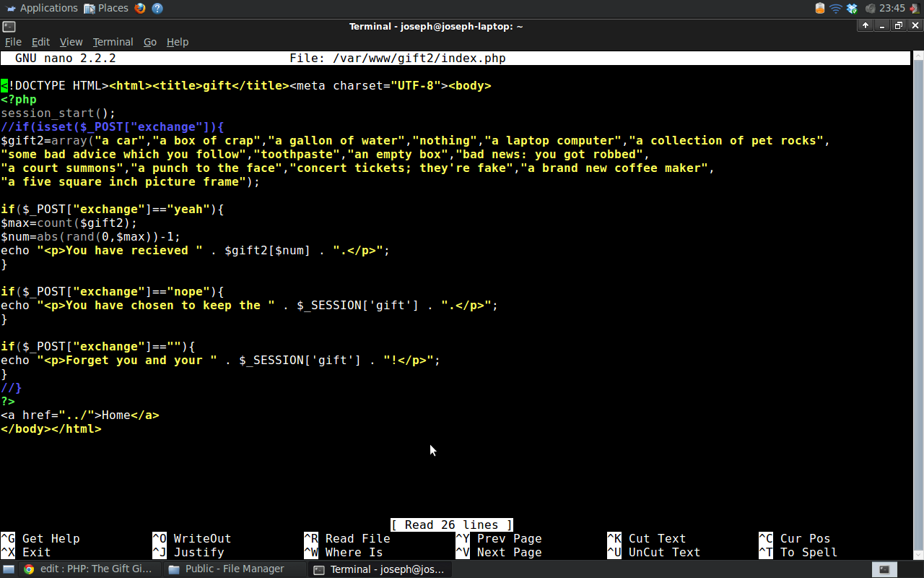The image size is (924, 578).
Task: Click the "GNU nano 2.2.2" header text
Action: pos(65,59)
